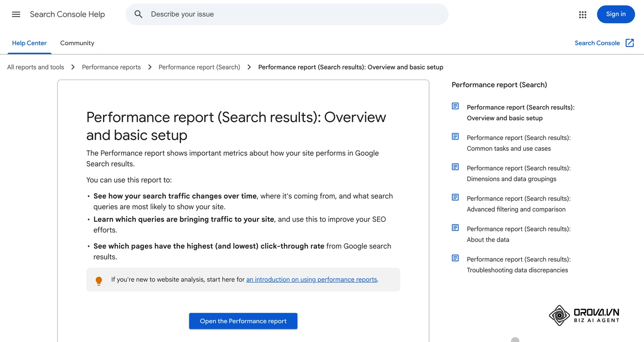Click the main article heading
Image resolution: width=644 pixels, height=342 pixels.
236,126
